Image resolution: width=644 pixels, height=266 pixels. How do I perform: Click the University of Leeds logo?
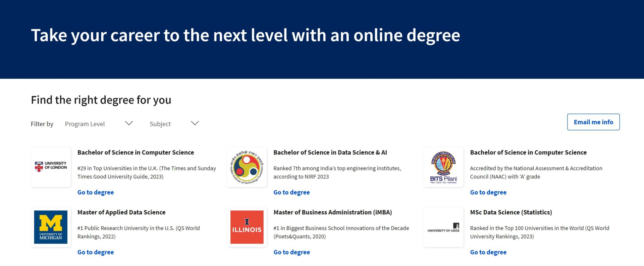click(x=443, y=227)
